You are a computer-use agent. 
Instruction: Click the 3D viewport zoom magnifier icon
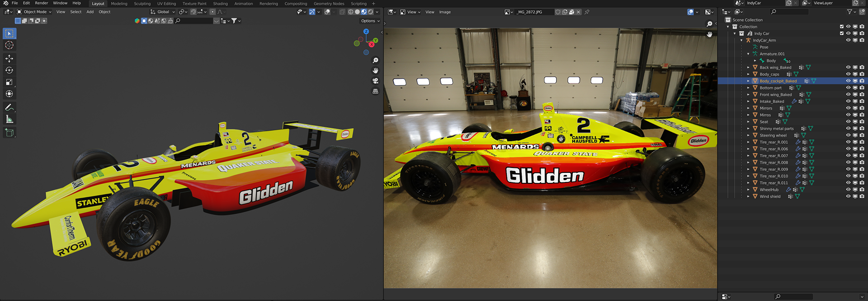pyautogui.click(x=375, y=60)
